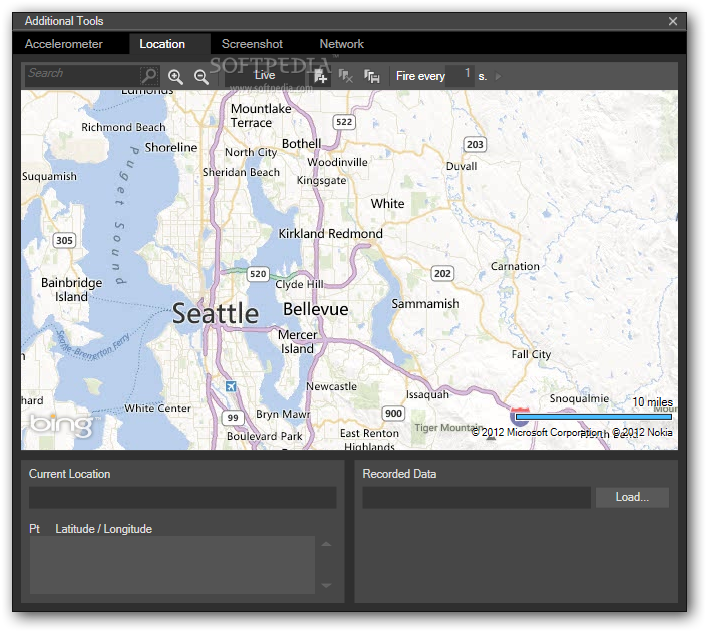Screen dimensions: 707x632
Task: Click the Bellevue label on the map
Action: tap(316, 309)
